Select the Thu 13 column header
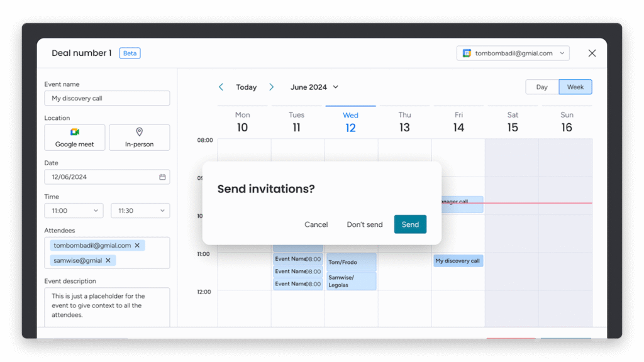The image size is (644, 362). [x=404, y=122]
